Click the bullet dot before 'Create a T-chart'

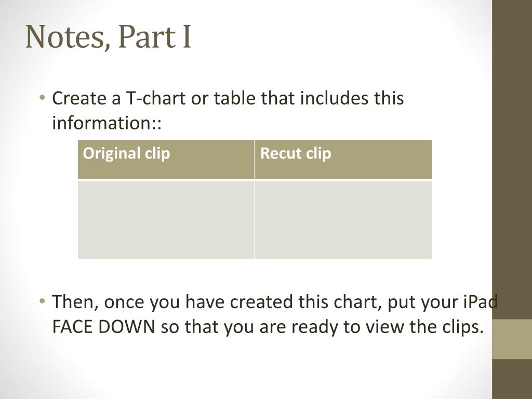coord(42,98)
